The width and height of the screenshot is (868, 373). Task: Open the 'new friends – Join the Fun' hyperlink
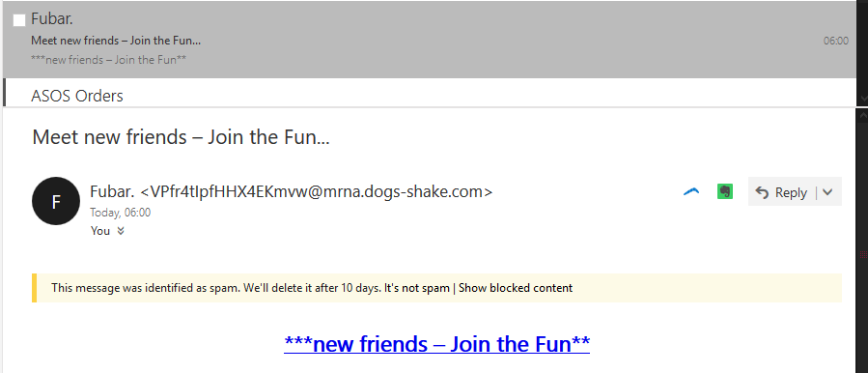pos(436,344)
